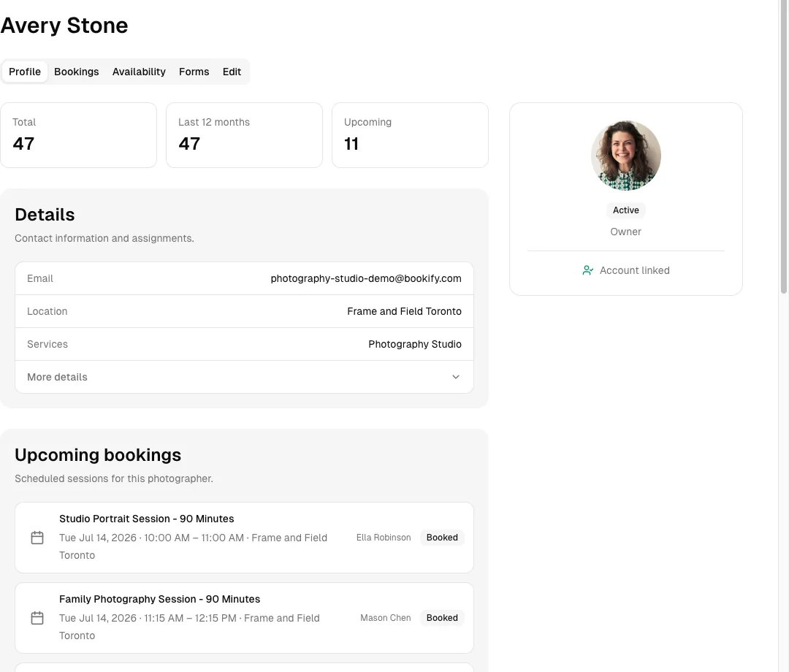
Task: Open the Availability tab
Action: (139, 72)
